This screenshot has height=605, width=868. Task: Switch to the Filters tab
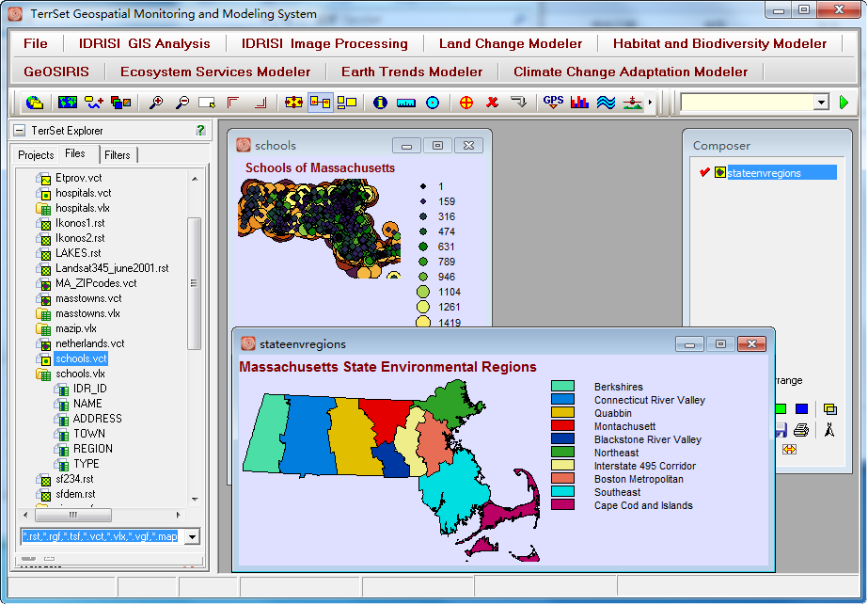[118, 154]
